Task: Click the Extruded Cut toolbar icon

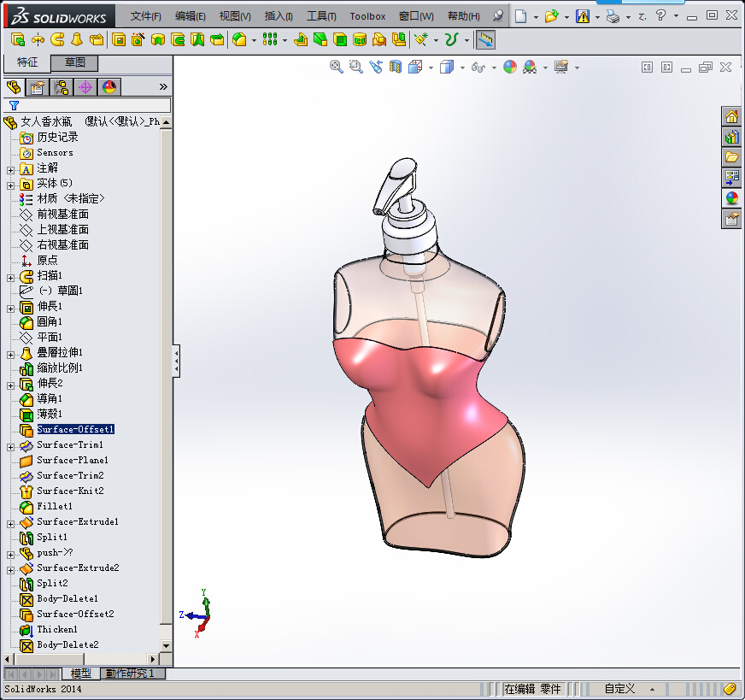Action: [x=119, y=40]
